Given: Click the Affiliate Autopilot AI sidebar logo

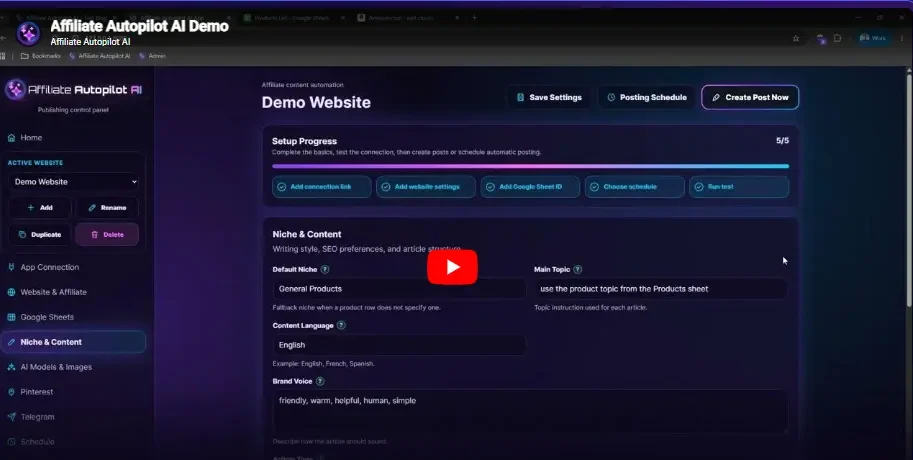Looking at the screenshot, I should click(x=74, y=90).
